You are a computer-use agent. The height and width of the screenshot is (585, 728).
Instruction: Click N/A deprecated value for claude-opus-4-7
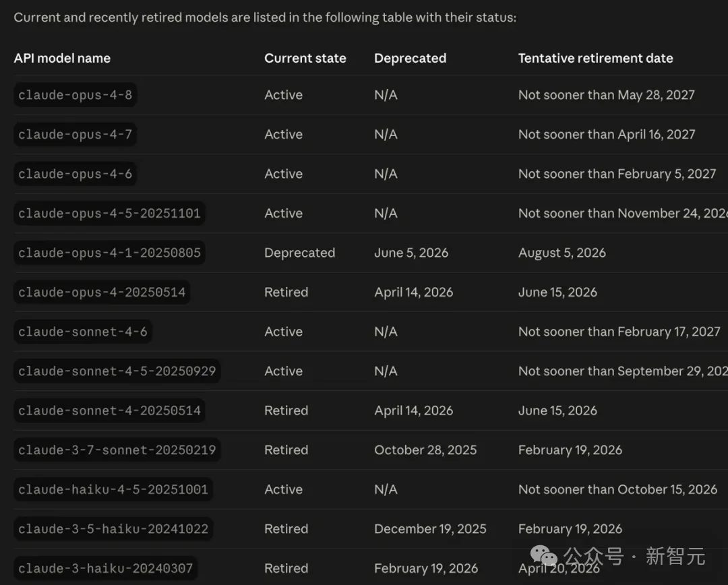[386, 134]
